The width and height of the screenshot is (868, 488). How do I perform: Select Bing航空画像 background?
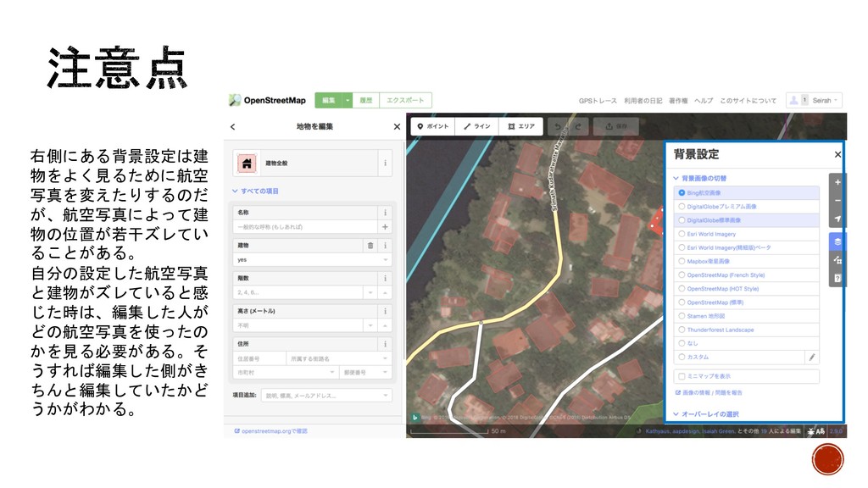click(x=747, y=193)
